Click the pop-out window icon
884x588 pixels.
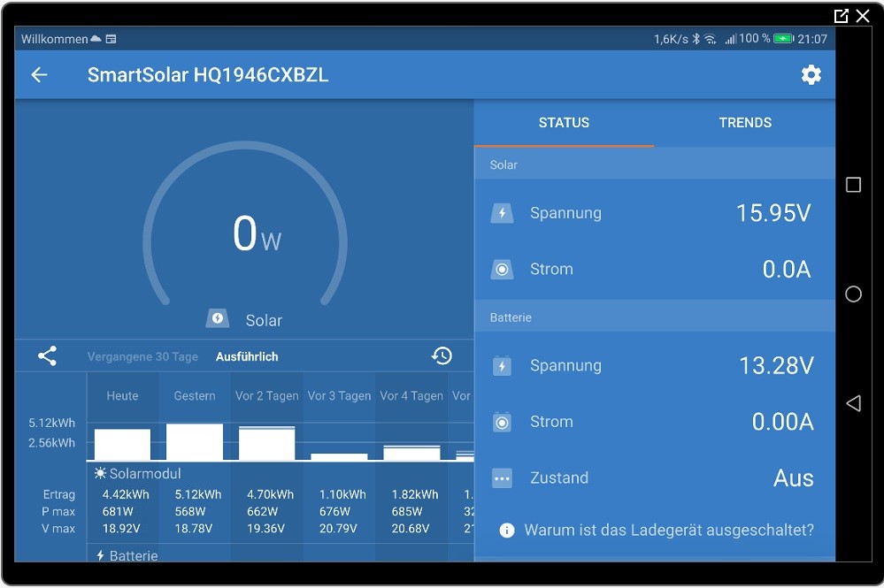click(x=841, y=16)
